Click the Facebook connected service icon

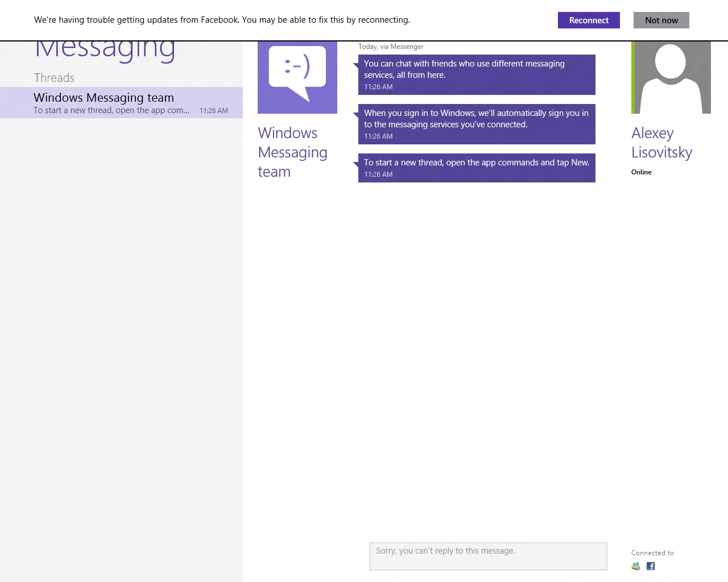click(651, 566)
